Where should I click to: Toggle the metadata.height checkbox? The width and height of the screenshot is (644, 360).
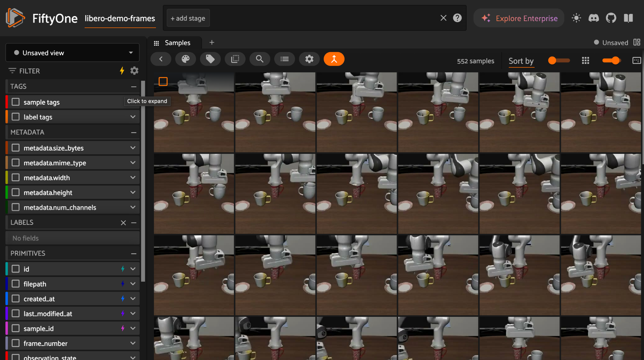pyautogui.click(x=15, y=192)
